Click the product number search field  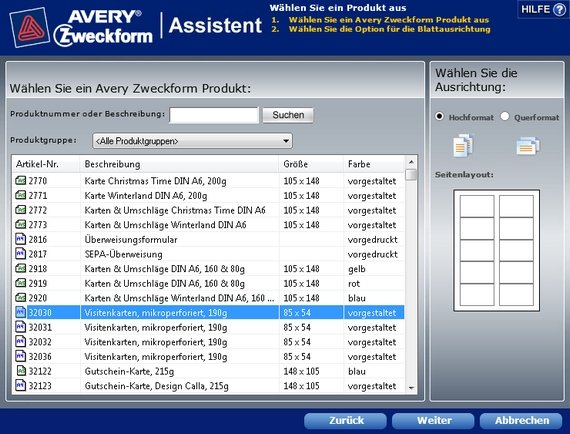[x=214, y=115]
